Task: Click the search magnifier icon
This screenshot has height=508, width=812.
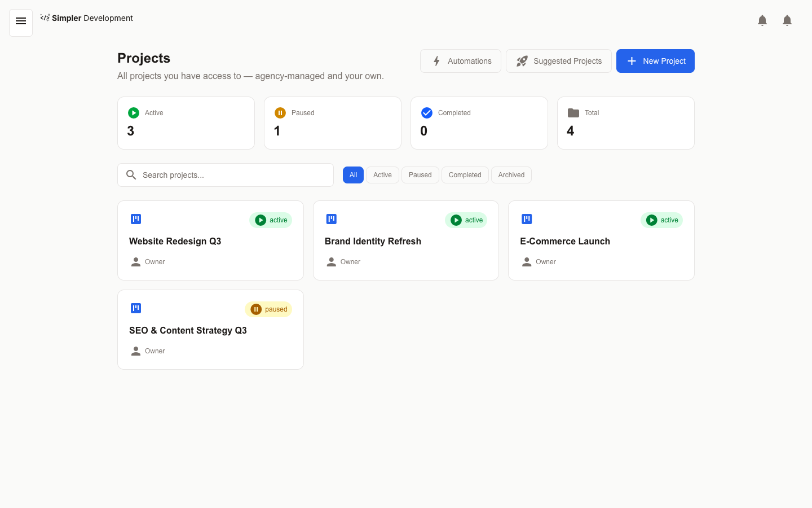Action: (131, 175)
